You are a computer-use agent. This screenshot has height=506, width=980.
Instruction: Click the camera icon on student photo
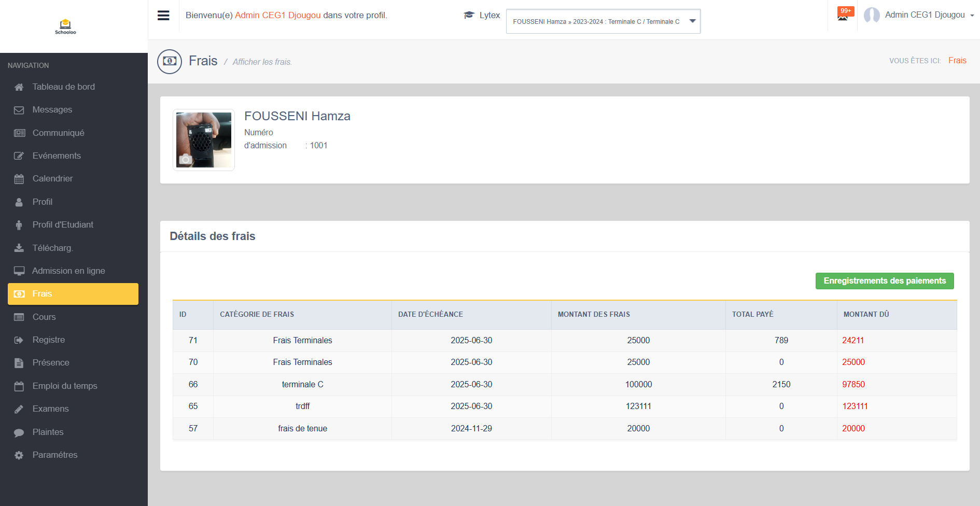tap(185, 159)
